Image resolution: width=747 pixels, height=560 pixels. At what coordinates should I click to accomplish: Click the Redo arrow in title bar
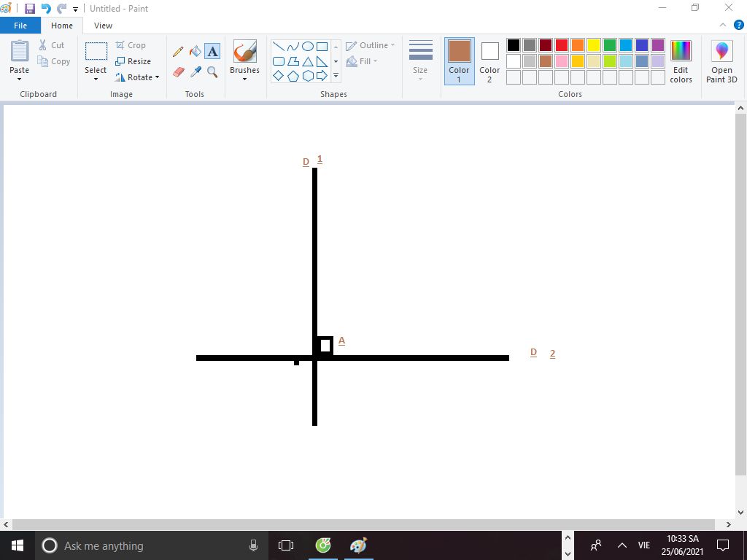tap(61, 9)
